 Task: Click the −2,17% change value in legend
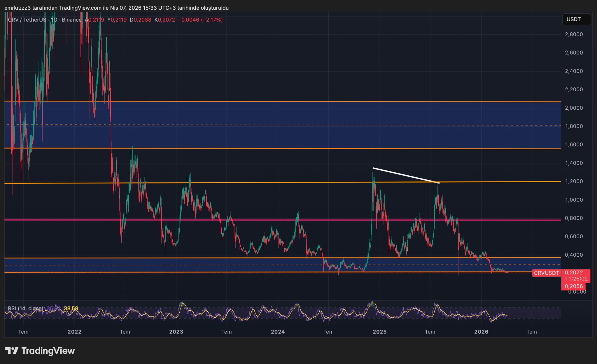tap(212, 20)
